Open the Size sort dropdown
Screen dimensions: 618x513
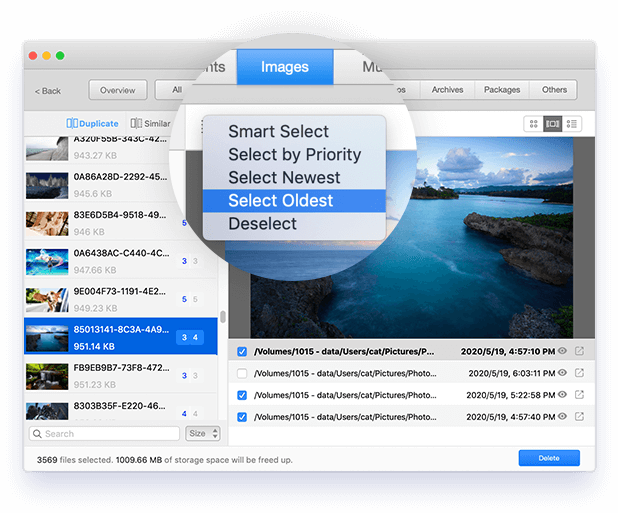click(x=201, y=434)
